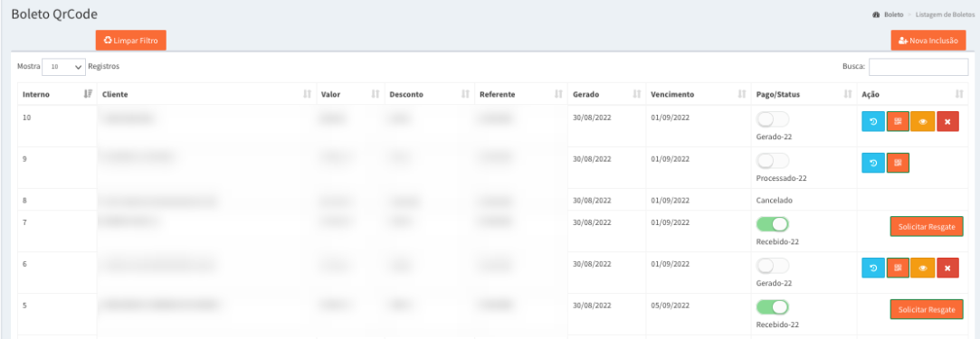Click the Gerado date in row 8
Image resolution: width=980 pixels, height=339 pixels.
tap(592, 201)
